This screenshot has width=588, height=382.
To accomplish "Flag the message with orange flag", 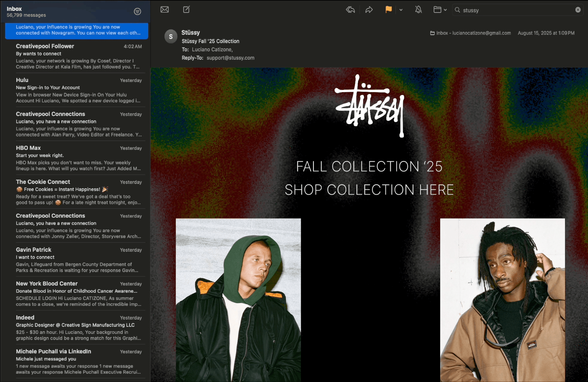I will pyautogui.click(x=388, y=9).
